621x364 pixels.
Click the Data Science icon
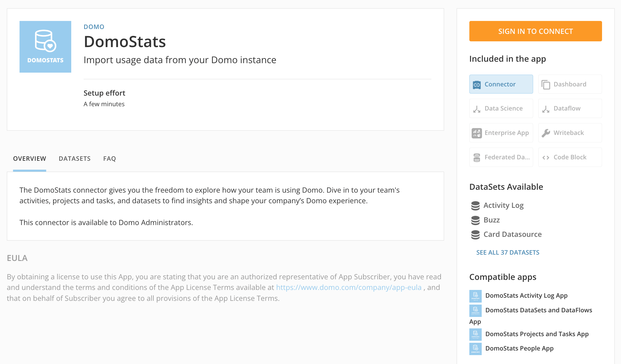[x=477, y=109]
